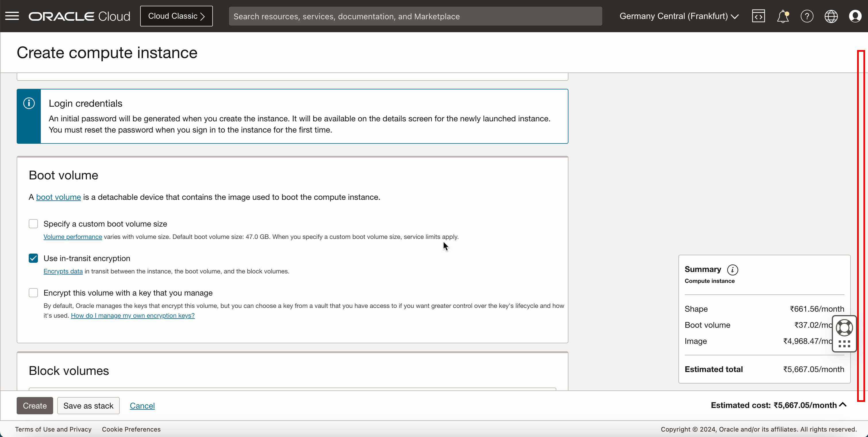Click the Oracle Cloud hamburger menu icon
Screen dimensions: 868x437
tap(12, 16)
